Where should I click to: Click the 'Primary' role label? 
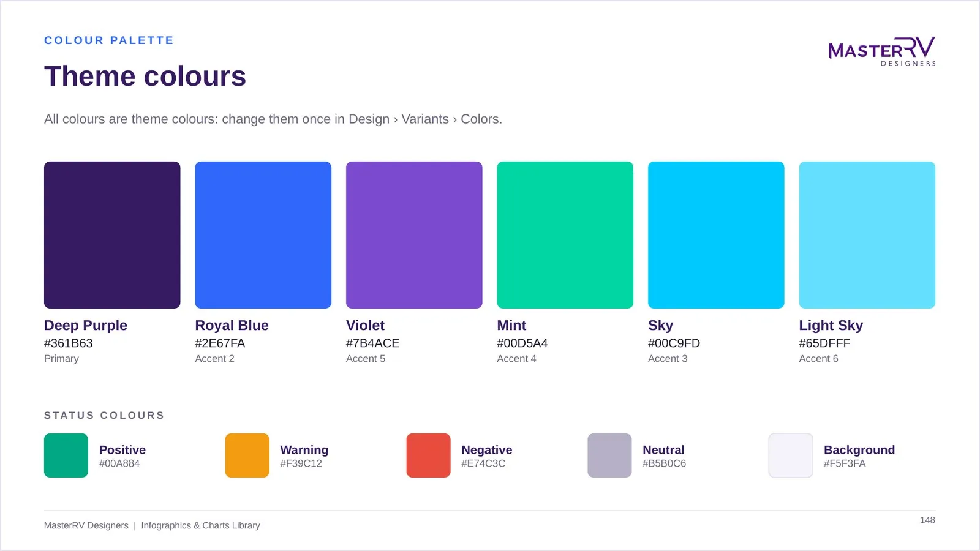(61, 359)
